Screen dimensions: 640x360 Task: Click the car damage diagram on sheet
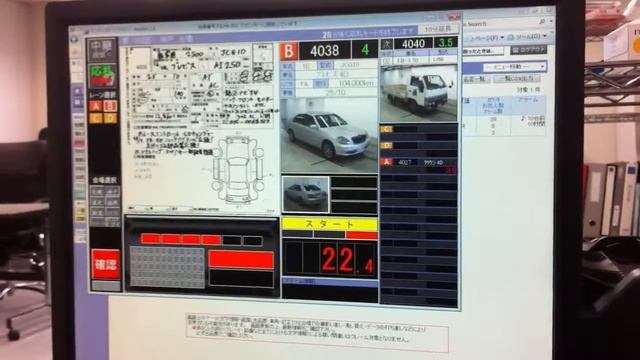pyautogui.click(x=238, y=169)
